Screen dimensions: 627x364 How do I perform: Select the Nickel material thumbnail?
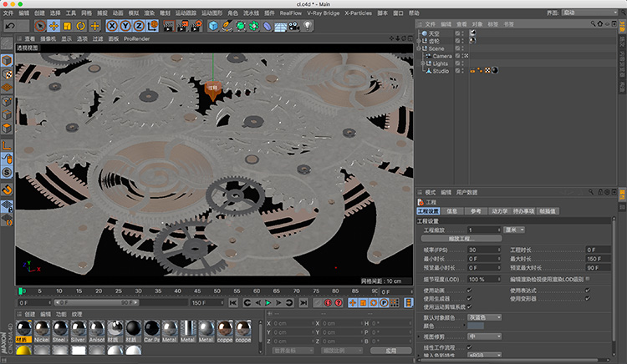point(42,331)
